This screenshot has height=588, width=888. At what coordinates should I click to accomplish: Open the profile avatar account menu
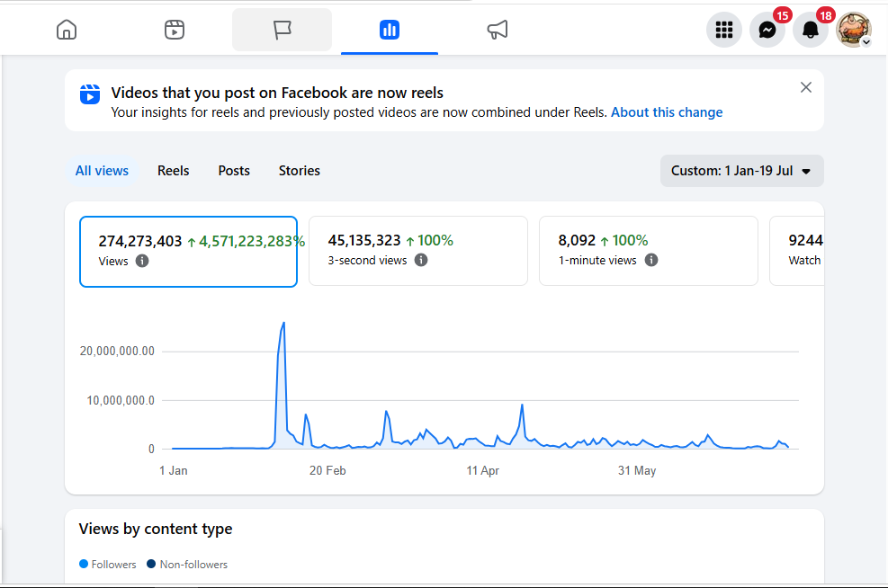[854, 30]
